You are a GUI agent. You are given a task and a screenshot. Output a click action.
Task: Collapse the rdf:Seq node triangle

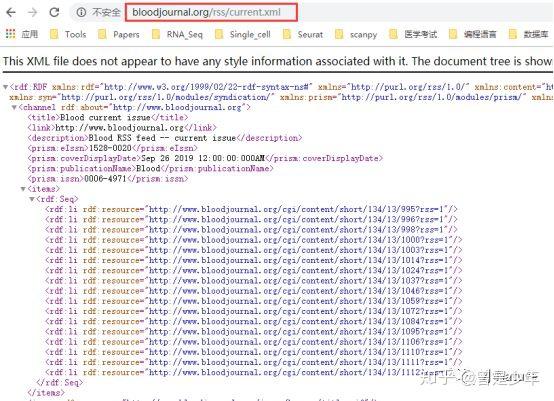(x=31, y=199)
